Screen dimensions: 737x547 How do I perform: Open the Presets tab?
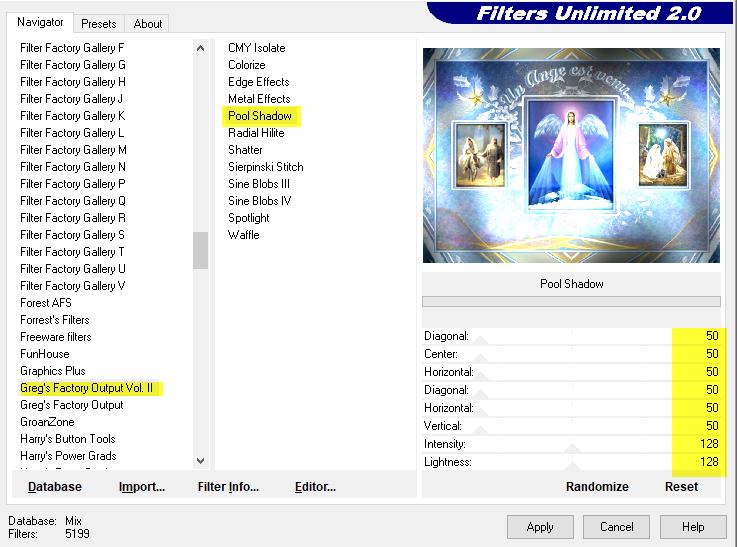pos(99,23)
